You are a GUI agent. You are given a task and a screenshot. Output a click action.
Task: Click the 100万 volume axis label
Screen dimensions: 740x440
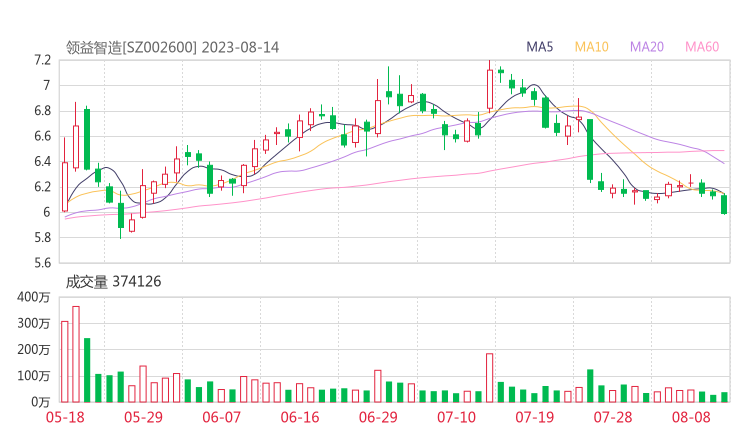click(33, 376)
